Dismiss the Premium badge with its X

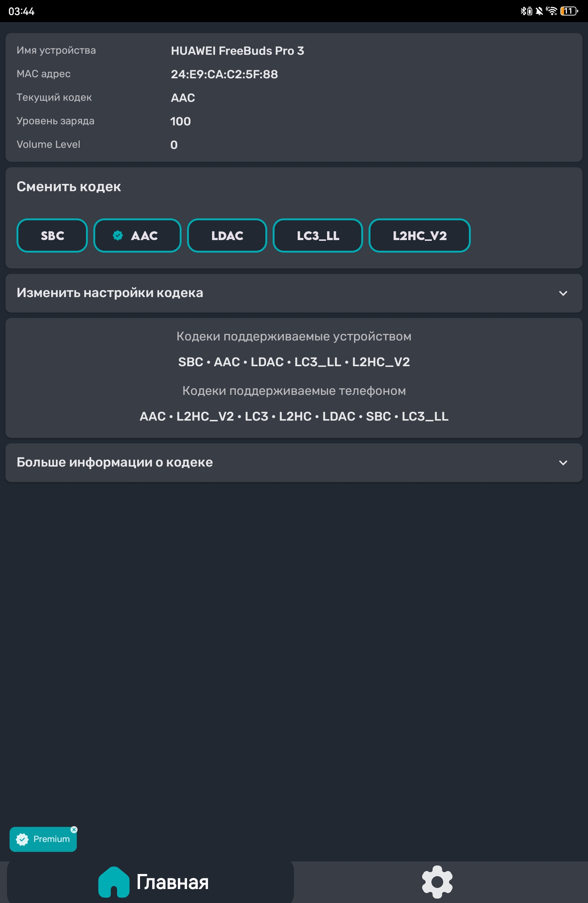[74, 830]
